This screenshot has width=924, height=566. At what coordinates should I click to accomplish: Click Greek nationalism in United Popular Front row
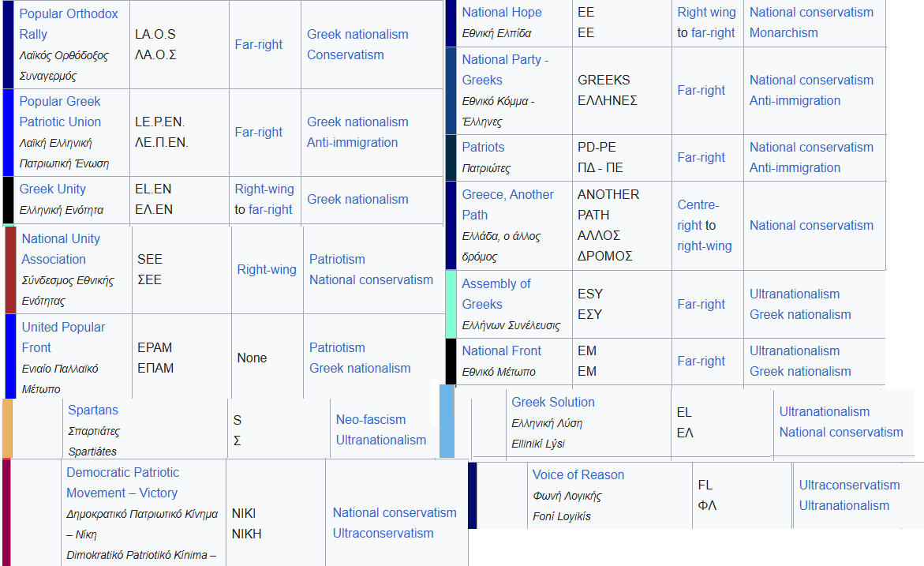point(360,368)
